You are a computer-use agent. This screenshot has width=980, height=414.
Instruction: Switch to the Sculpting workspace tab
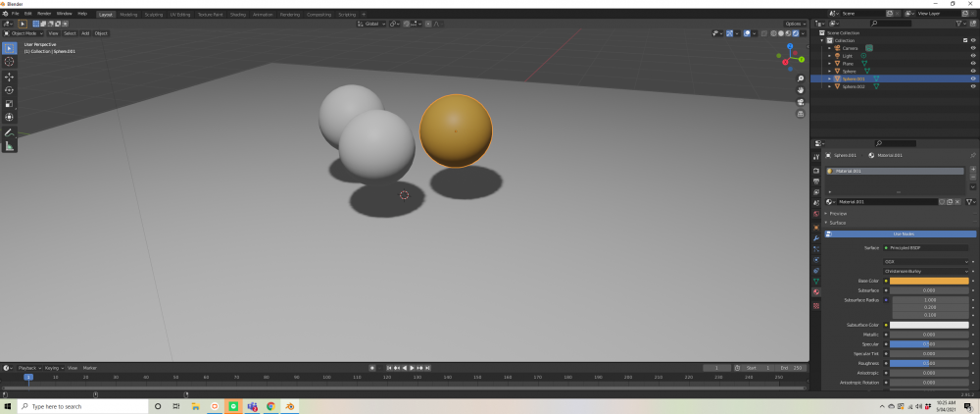tap(154, 15)
